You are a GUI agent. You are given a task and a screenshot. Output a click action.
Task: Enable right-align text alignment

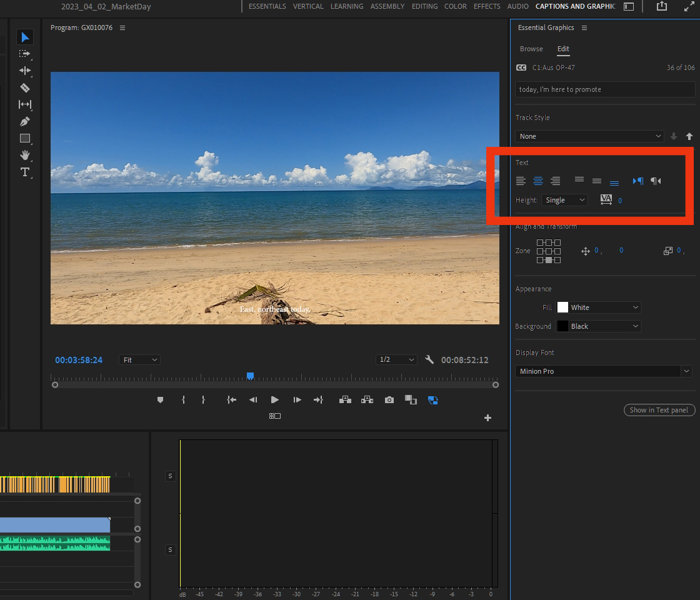pyautogui.click(x=555, y=181)
